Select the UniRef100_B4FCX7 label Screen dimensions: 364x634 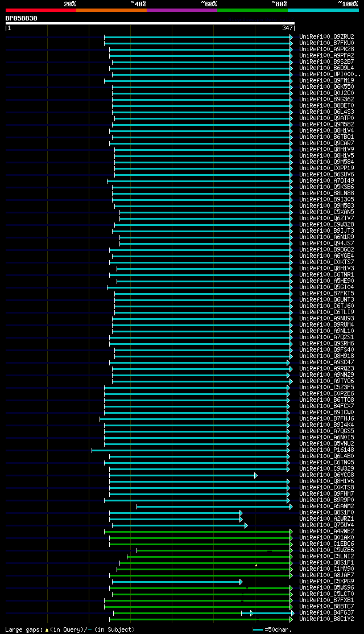tap(326, 406)
